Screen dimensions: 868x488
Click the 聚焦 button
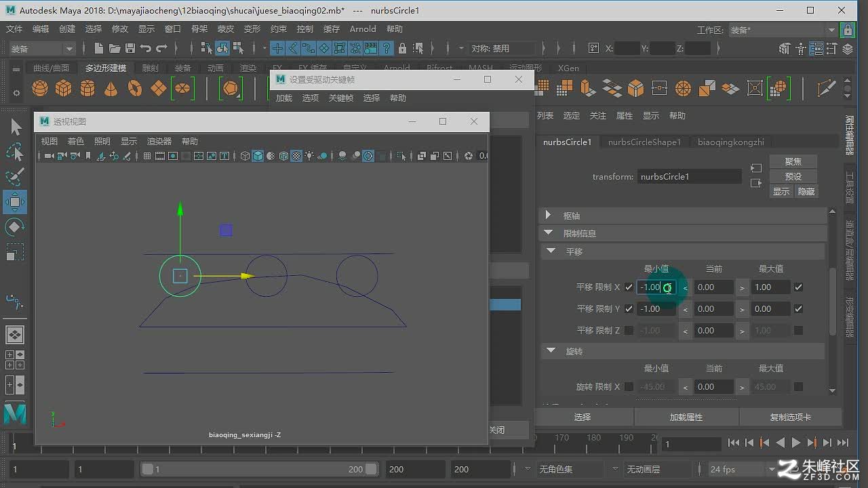pyautogui.click(x=793, y=161)
